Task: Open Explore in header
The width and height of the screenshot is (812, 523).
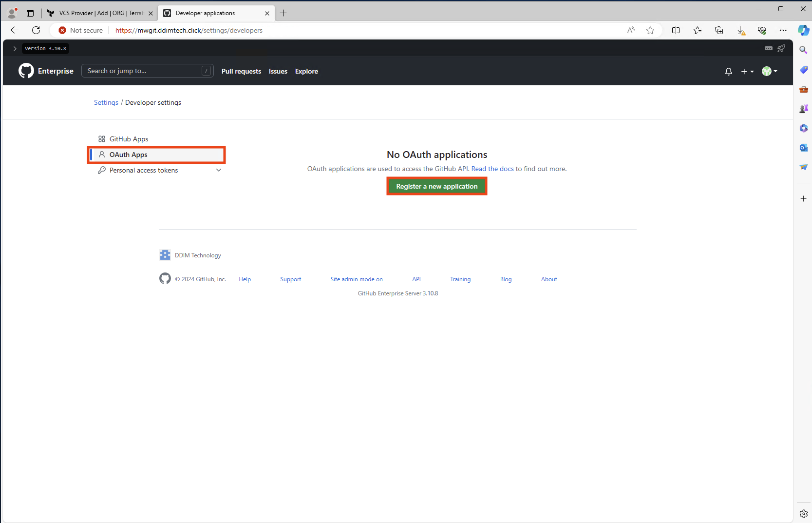Action: (x=306, y=71)
